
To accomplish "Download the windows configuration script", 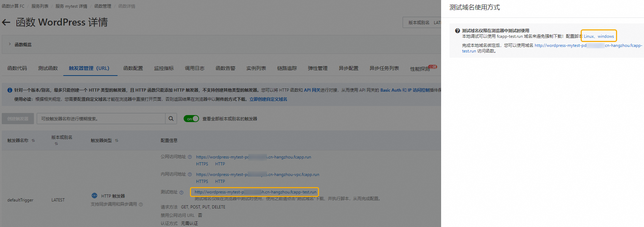I will pyautogui.click(x=606, y=36).
